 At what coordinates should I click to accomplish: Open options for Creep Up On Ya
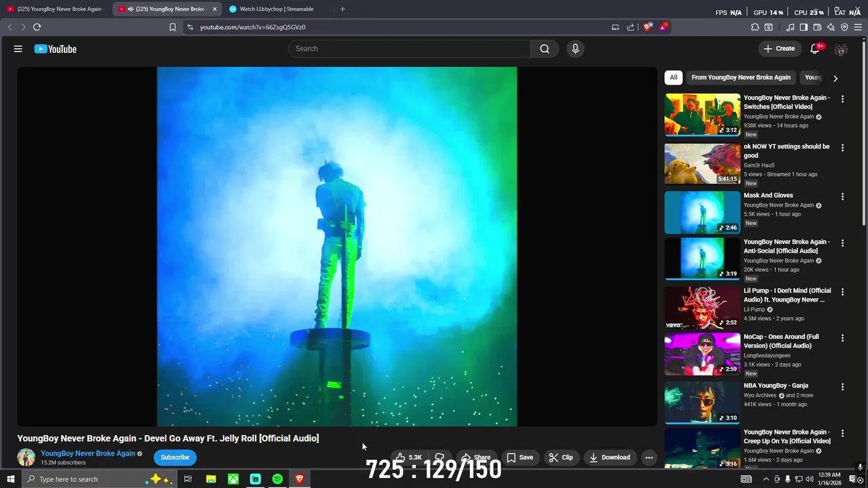[x=842, y=433]
